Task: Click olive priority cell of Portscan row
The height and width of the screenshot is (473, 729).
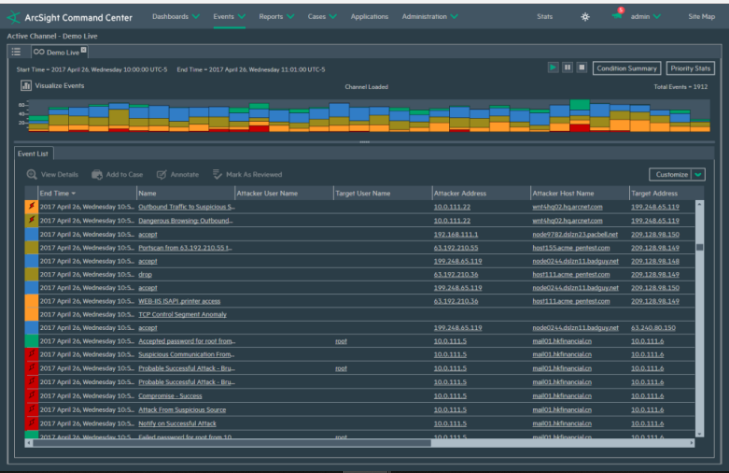Action: click(x=32, y=247)
